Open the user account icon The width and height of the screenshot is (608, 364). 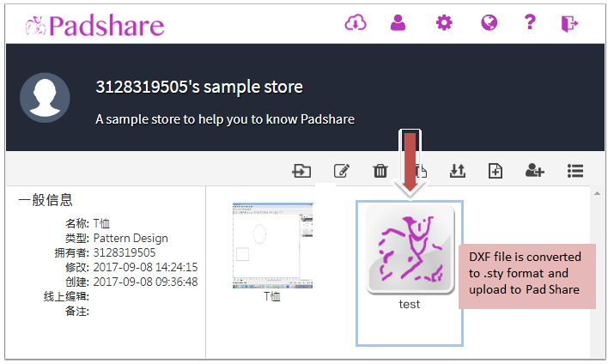click(x=398, y=23)
